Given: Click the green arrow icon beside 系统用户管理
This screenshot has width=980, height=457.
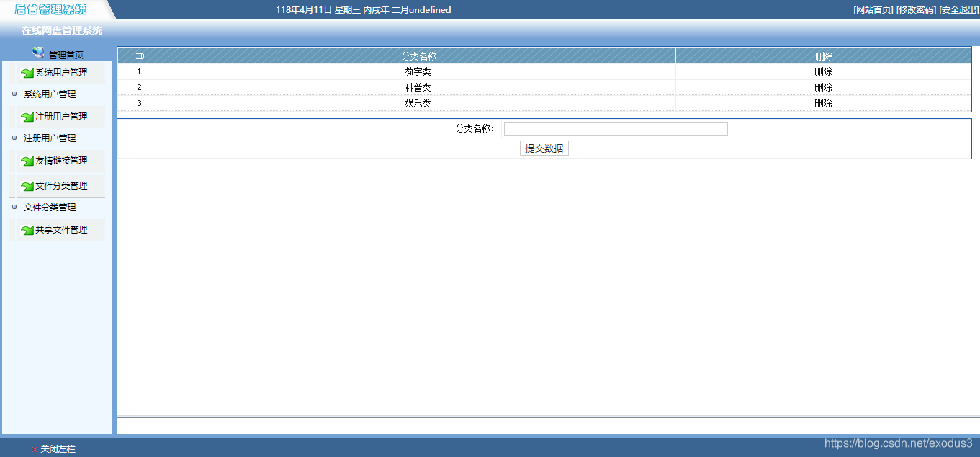Looking at the screenshot, I should (27, 73).
